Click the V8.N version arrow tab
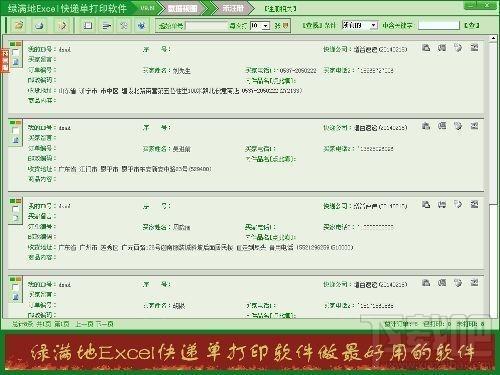 point(147,8)
